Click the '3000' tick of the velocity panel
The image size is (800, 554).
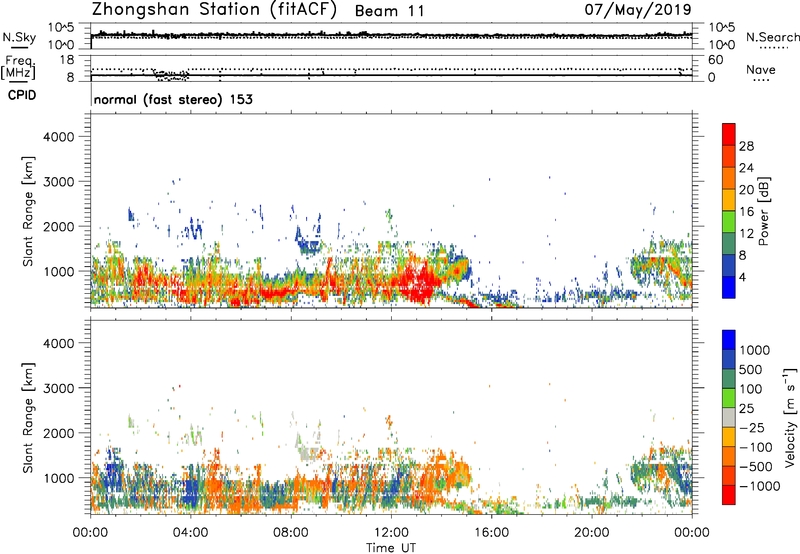coord(58,388)
